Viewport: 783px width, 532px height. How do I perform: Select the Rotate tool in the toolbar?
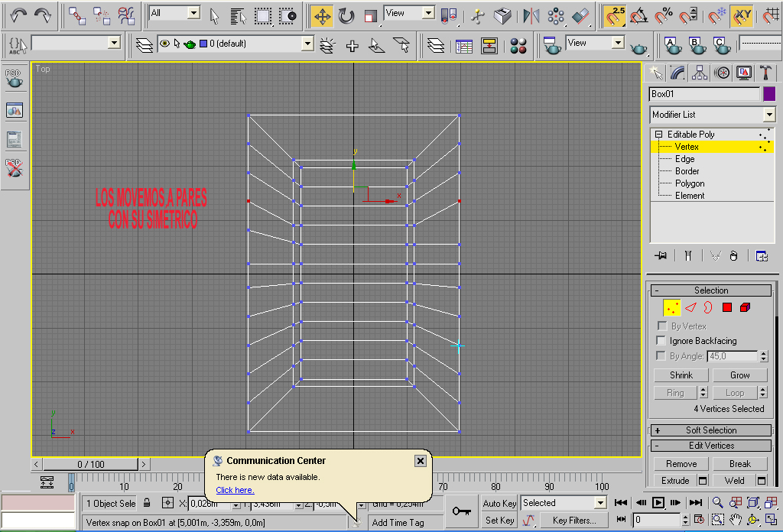pos(346,15)
